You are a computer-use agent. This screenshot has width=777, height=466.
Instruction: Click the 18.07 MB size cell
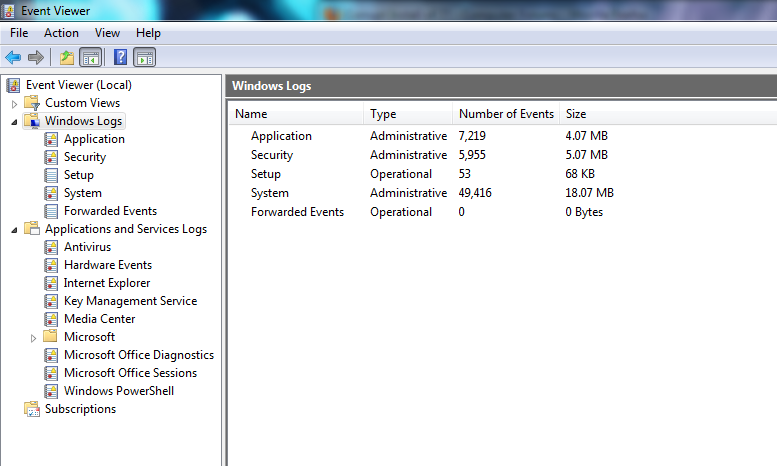[589, 193]
